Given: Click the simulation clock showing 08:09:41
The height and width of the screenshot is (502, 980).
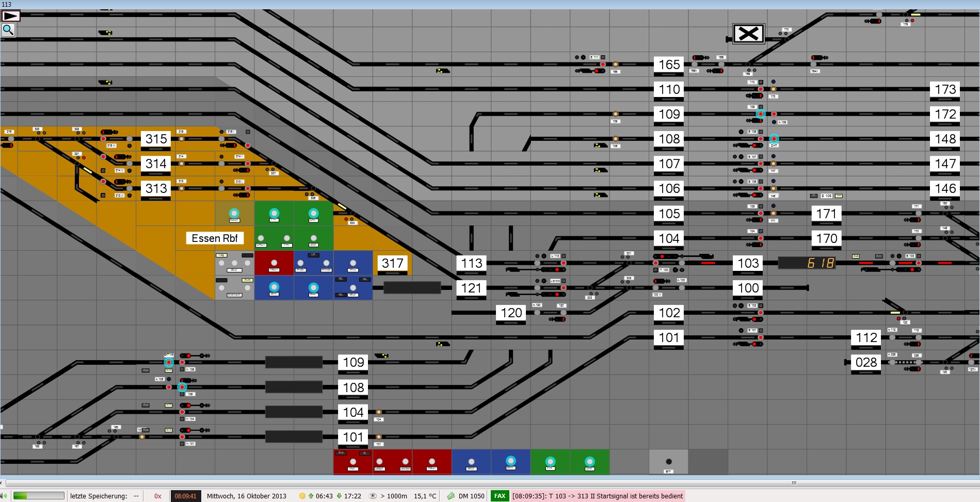Looking at the screenshot, I should pyautogui.click(x=185, y=496).
